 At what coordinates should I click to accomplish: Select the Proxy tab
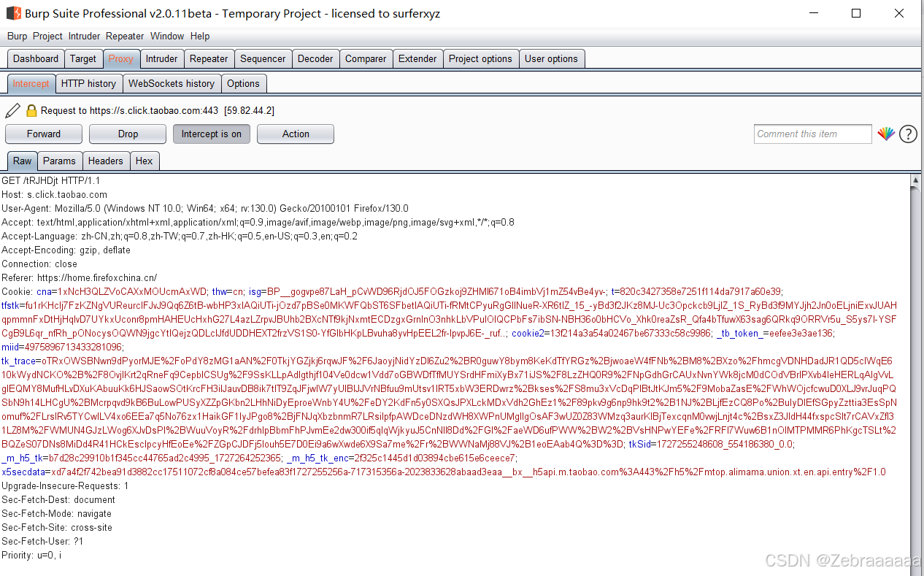pos(121,58)
